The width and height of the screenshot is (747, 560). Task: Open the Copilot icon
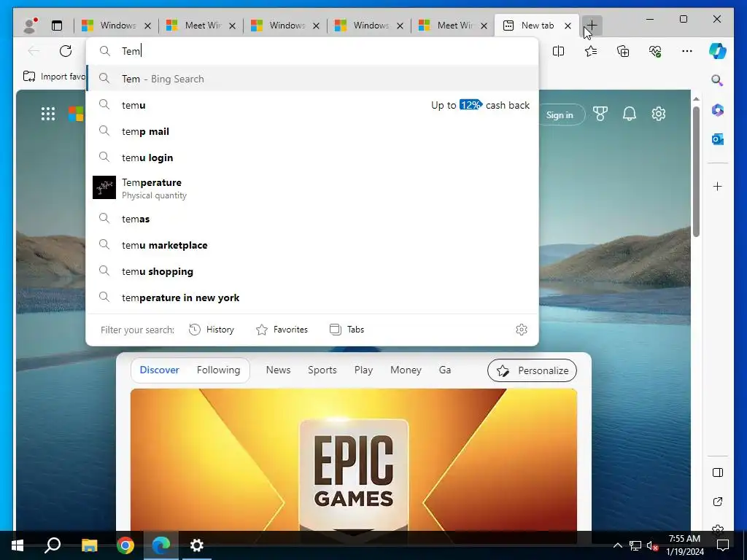coord(718,51)
